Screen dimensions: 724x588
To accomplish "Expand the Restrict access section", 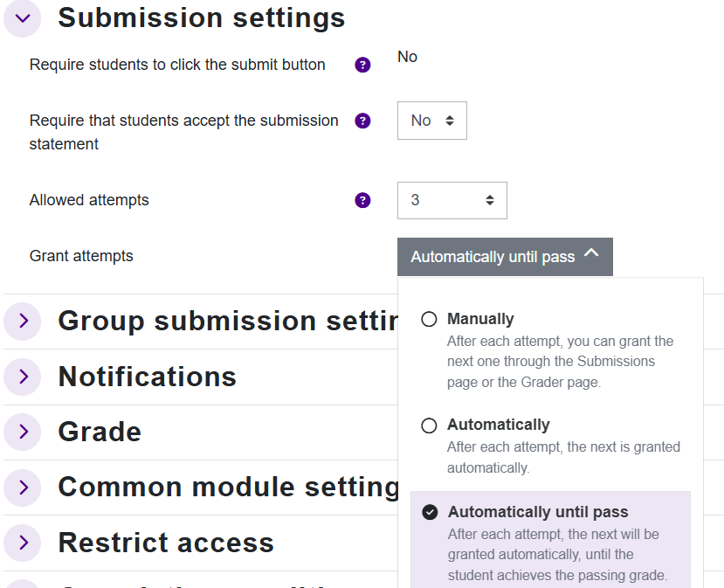I will [x=23, y=543].
